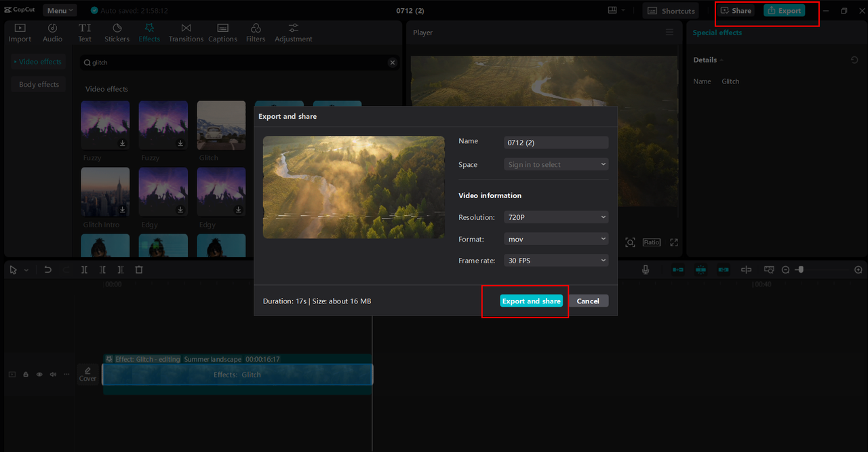Toggle the track lock icon
The width and height of the screenshot is (868, 452).
click(x=26, y=374)
